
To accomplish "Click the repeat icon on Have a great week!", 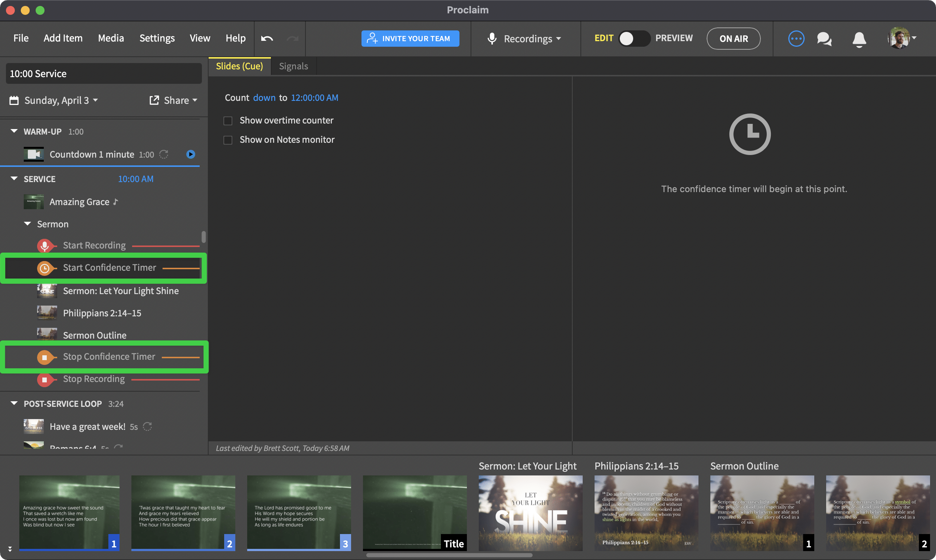I will [x=147, y=426].
